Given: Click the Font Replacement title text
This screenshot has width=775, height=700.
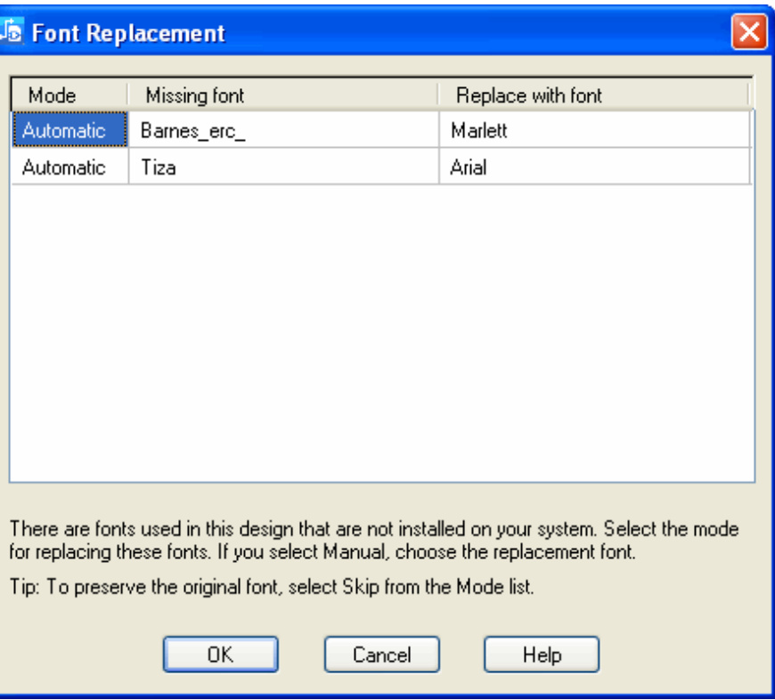Looking at the screenshot, I should 128,35.
